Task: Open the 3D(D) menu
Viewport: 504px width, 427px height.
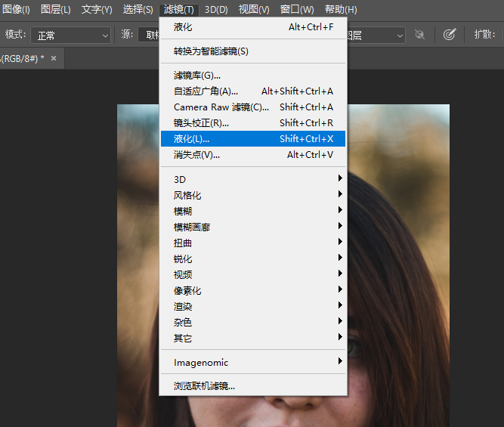Action: pos(216,10)
